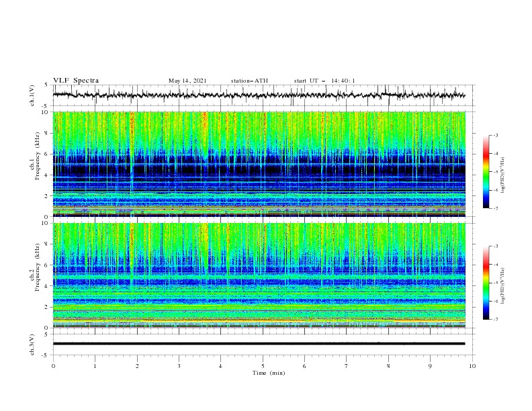The height and width of the screenshot is (411, 532).
Task: Click the ch.1 frequency tick "8"
Action: pyautogui.click(x=47, y=133)
